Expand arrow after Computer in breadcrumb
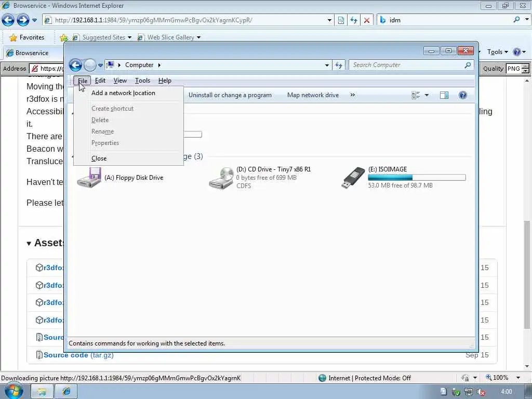The height and width of the screenshot is (399, 532). [x=159, y=65]
